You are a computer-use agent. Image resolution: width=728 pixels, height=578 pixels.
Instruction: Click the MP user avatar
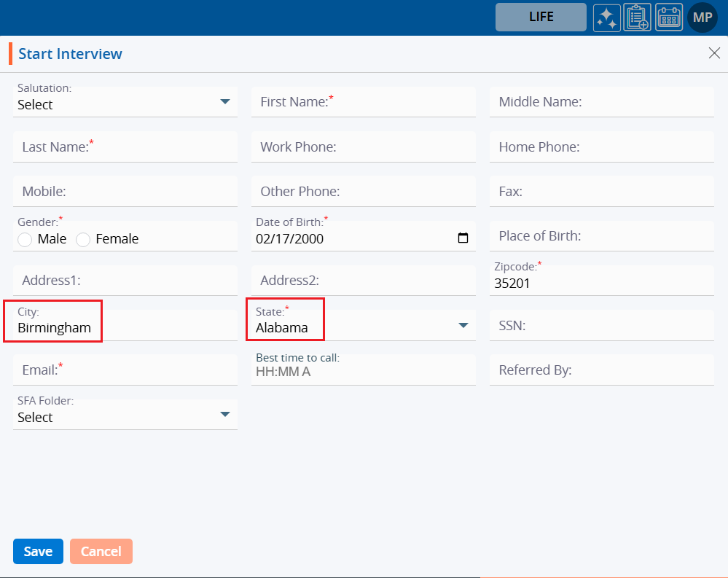702,17
